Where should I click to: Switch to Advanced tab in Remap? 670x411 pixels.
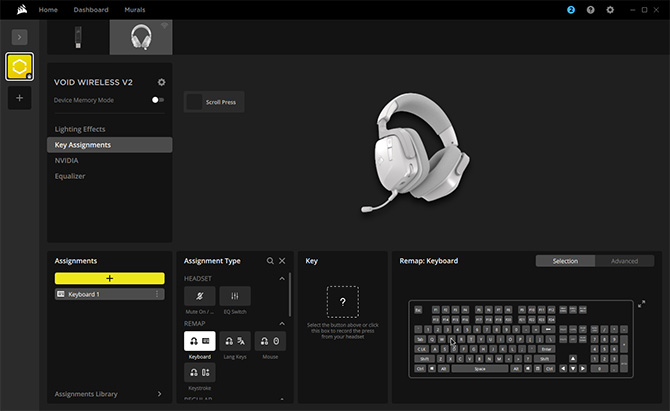click(624, 261)
